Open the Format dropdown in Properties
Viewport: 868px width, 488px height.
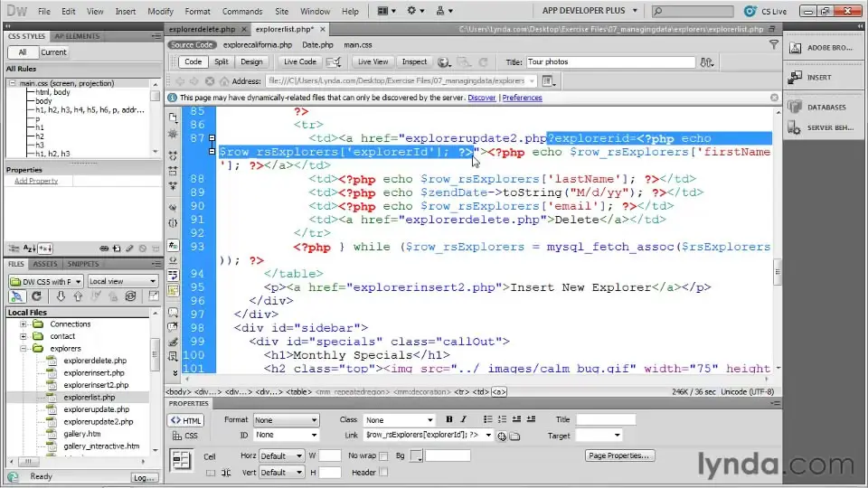(286, 420)
